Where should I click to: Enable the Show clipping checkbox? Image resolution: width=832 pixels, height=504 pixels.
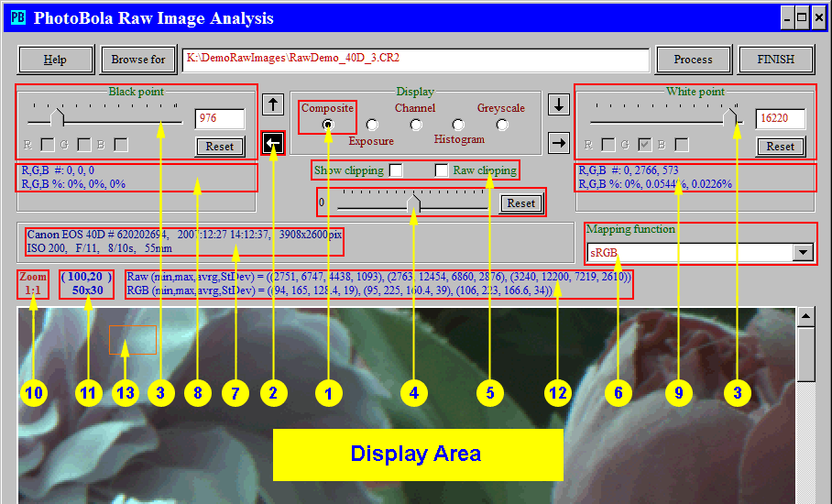click(396, 170)
